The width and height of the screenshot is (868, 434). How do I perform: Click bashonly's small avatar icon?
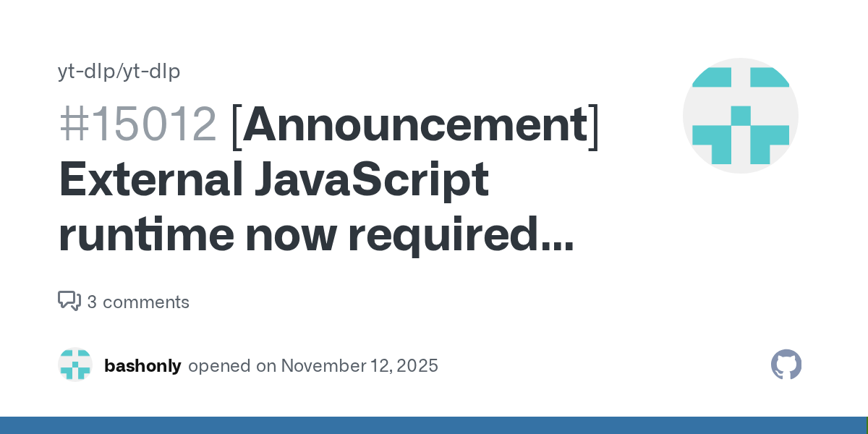click(x=75, y=365)
